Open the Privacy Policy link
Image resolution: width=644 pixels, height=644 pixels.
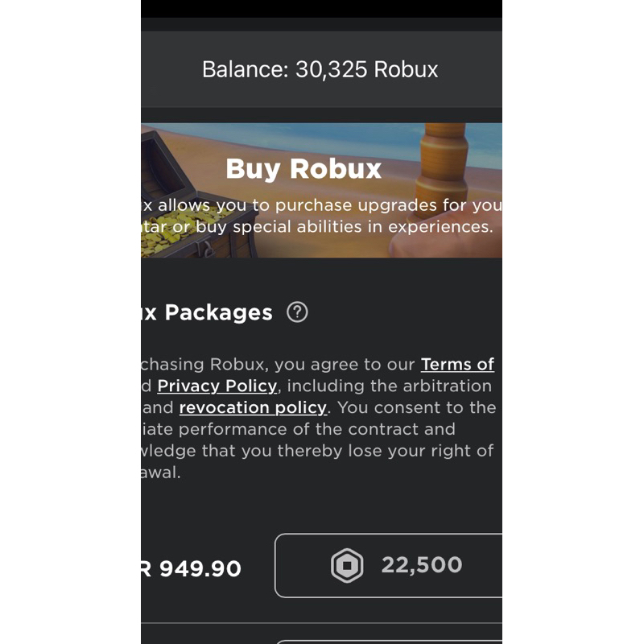(217, 386)
